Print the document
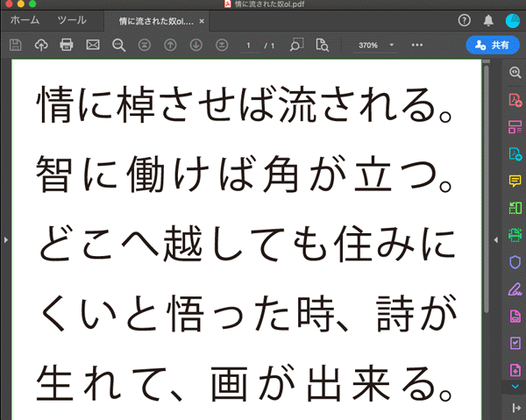The image size is (526, 420). [x=67, y=45]
